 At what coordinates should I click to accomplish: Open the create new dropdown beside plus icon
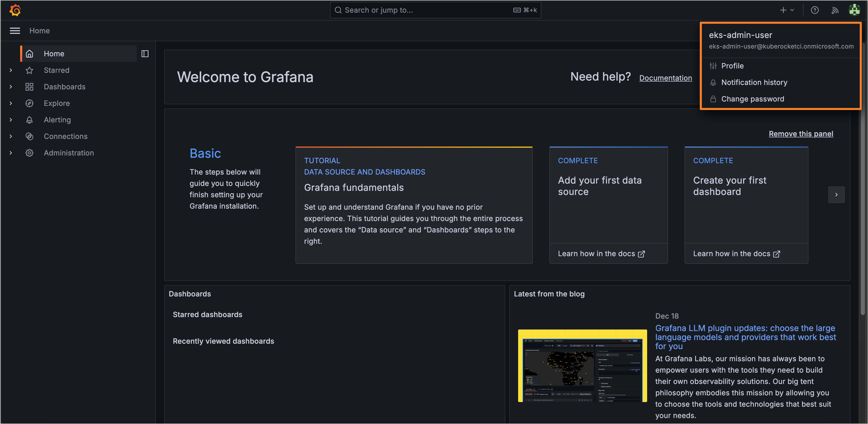[792, 10]
